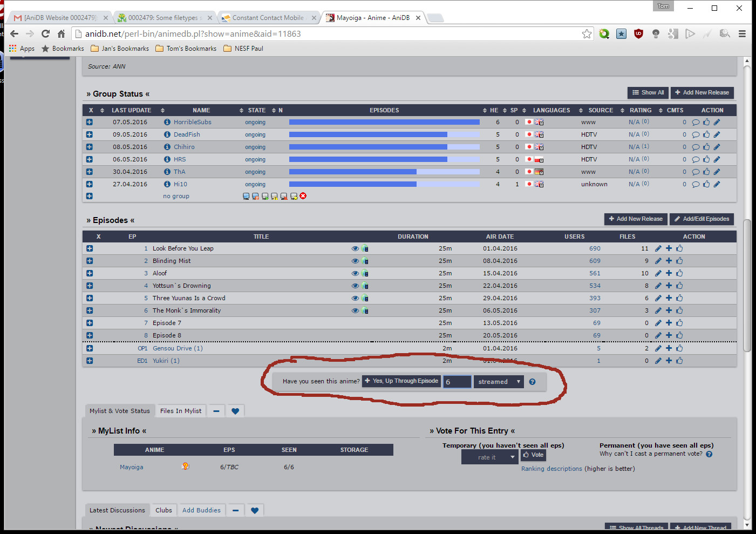Click the episode number input field
This screenshot has width=756, height=534.
pos(457,382)
